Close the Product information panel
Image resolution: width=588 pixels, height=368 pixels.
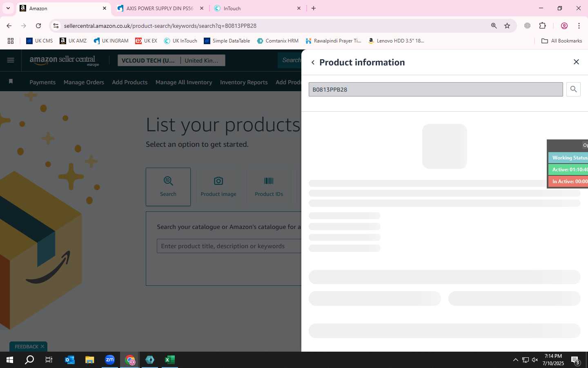[576, 62]
